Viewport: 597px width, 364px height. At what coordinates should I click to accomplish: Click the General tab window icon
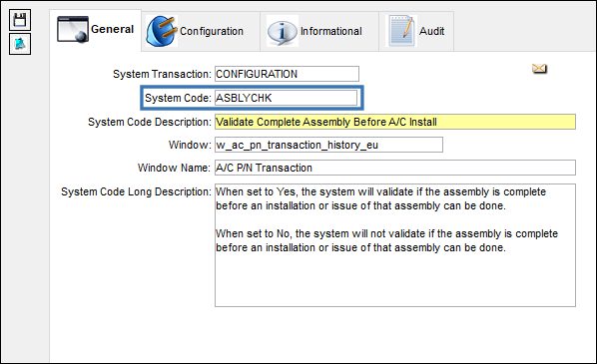coord(73,29)
